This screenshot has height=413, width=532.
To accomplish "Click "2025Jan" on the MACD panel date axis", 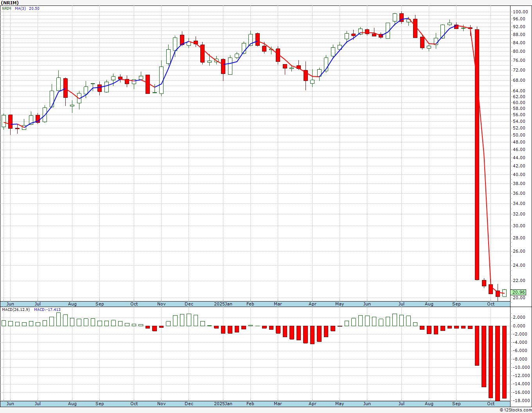I will coord(223,404).
